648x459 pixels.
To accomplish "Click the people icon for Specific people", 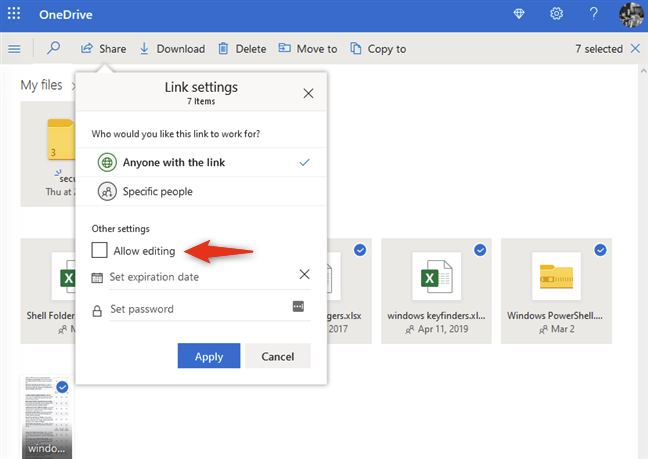I will pos(107,191).
